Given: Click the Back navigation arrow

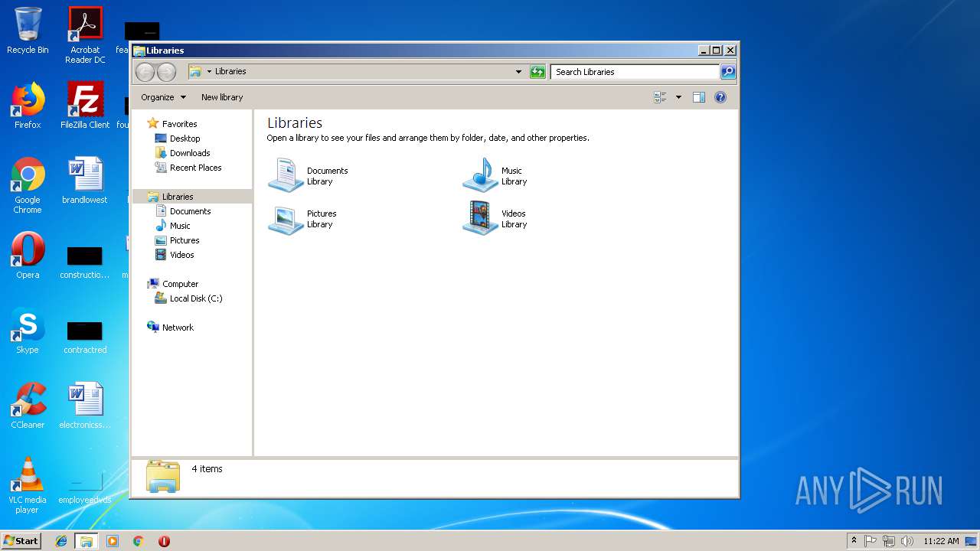Looking at the screenshot, I should click(145, 72).
